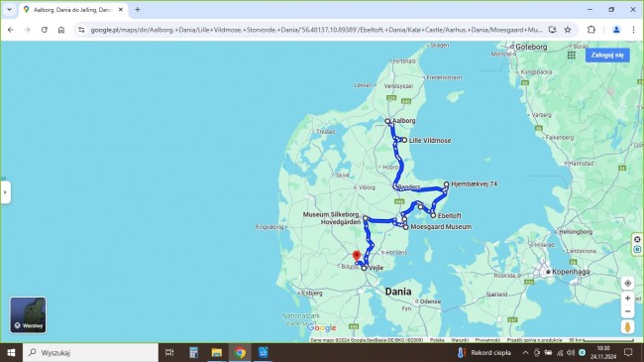Open the Google apps grid icon
Screen dimensions: 644x362
[x=572, y=55]
